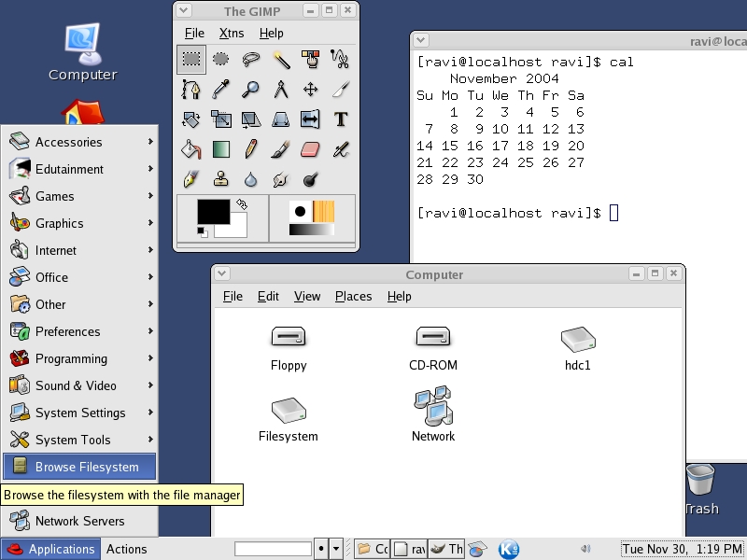Open GIMP's File menu

click(x=194, y=34)
